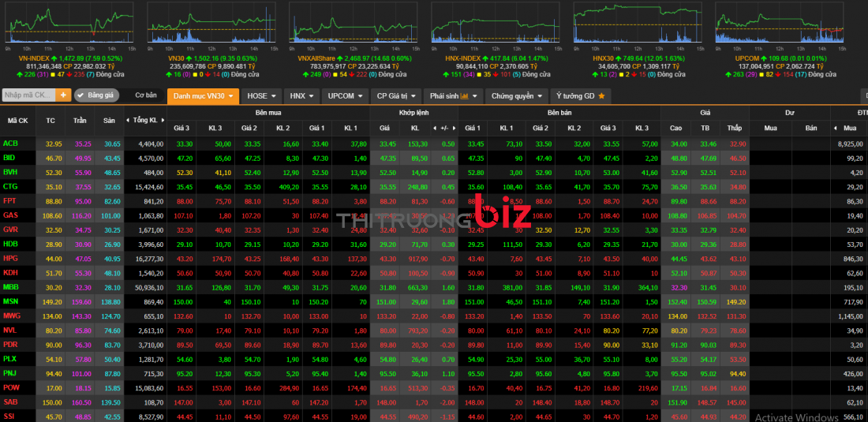Click the orange plus add-symbol button
This screenshot has width=868, height=422.
coord(64,95)
